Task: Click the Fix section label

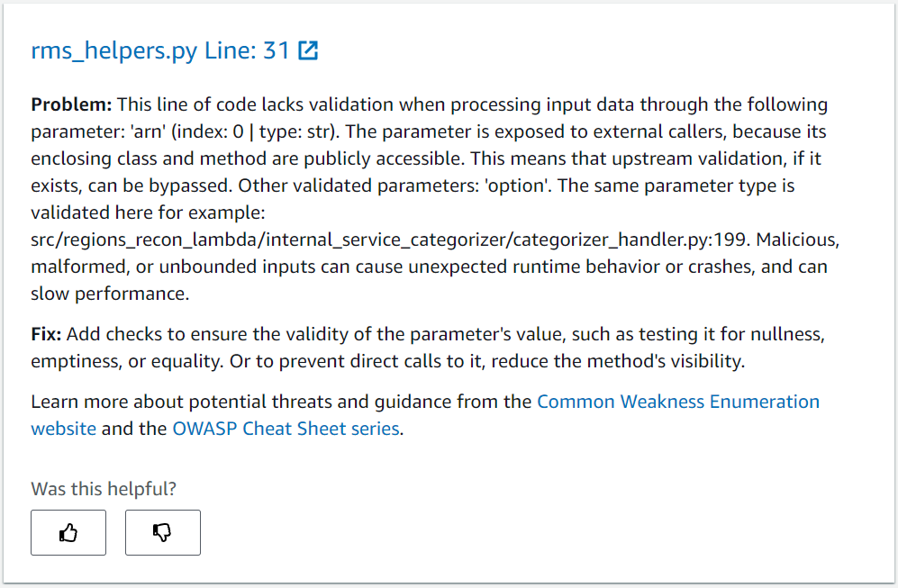Action: point(44,334)
